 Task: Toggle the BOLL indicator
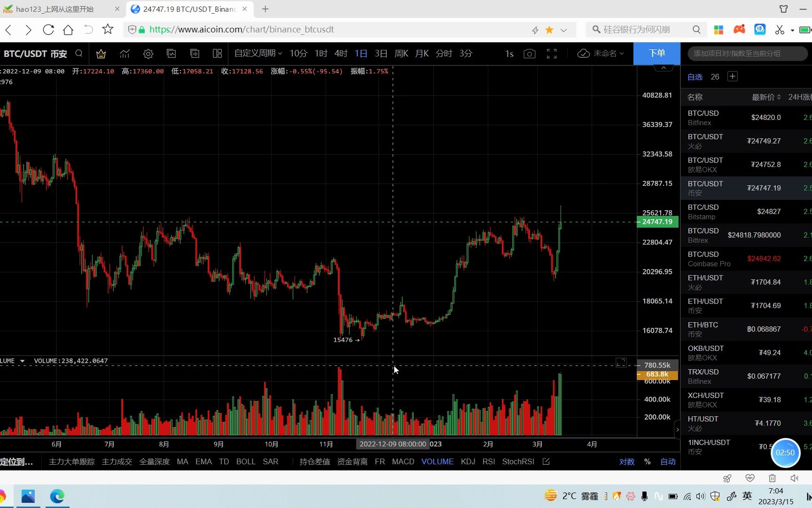click(246, 461)
